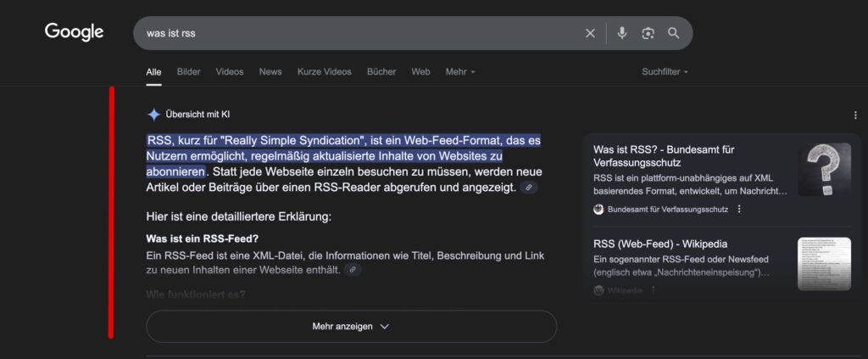
Task: Open 'Was ist RSS? - Bundesamt für Verfassungsschutz' link
Action: pyautogui.click(x=665, y=156)
